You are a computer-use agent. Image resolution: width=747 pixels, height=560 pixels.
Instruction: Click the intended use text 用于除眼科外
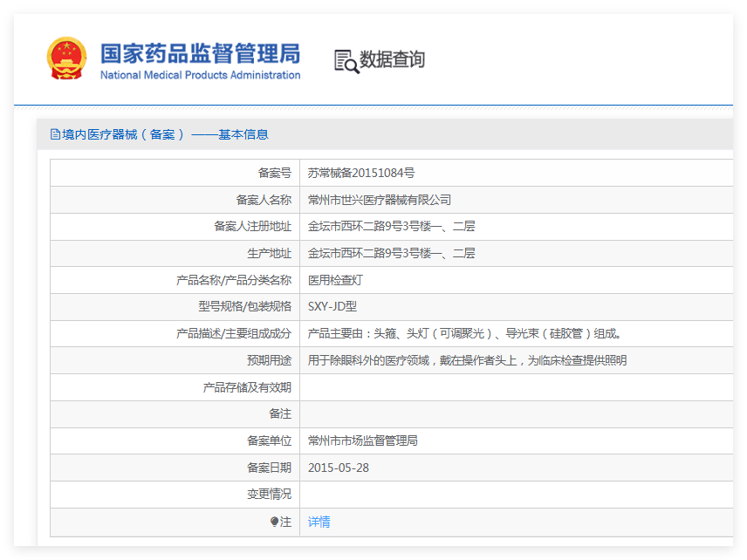(x=467, y=360)
